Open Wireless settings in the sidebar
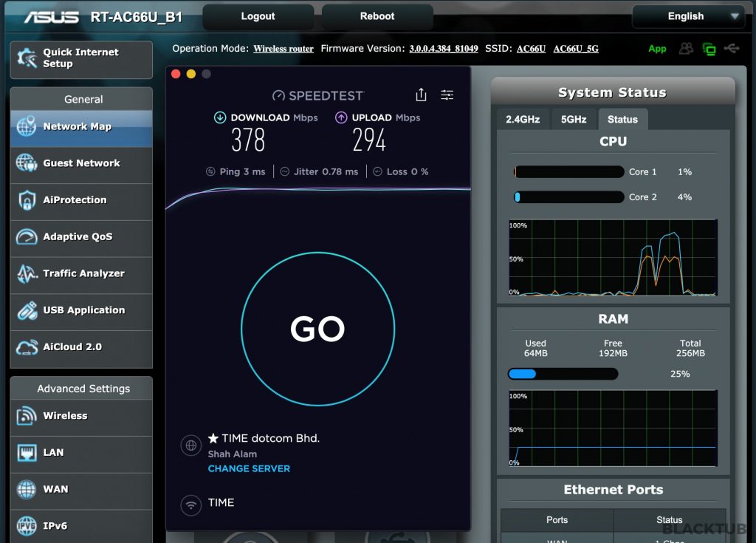This screenshot has width=756, height=543. (81, 416)
